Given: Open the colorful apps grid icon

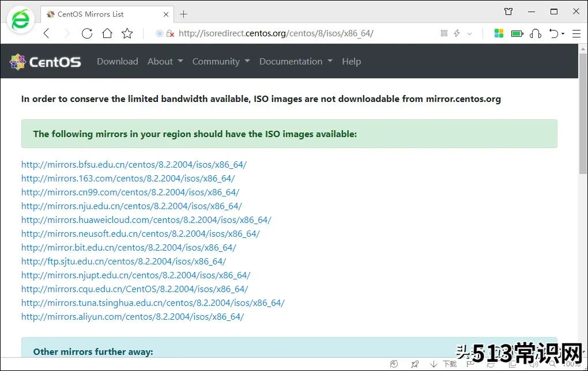Looking at the screenshot, I should [499, 33].
